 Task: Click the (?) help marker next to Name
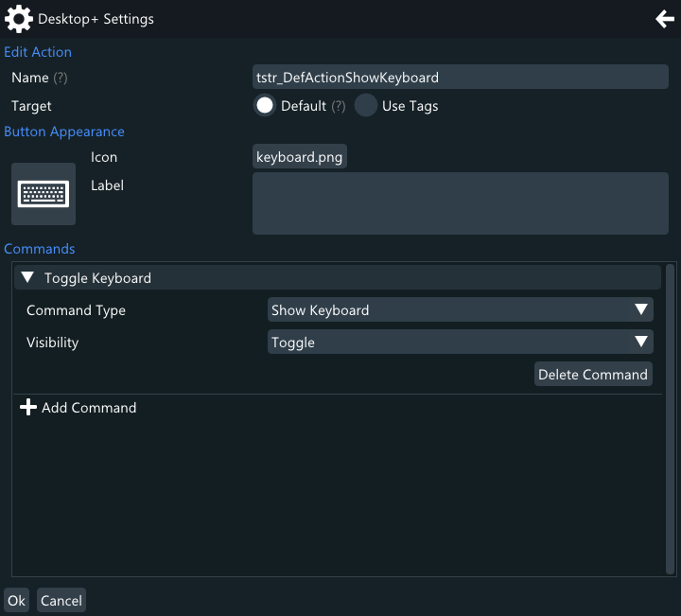click(x=61, y=78)
